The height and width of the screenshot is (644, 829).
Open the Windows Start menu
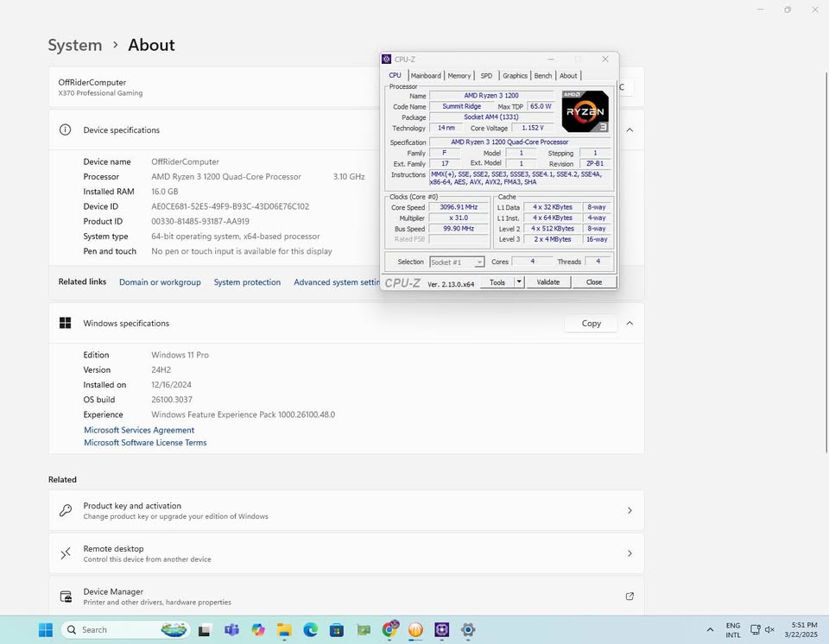click(x=46, y=629)
